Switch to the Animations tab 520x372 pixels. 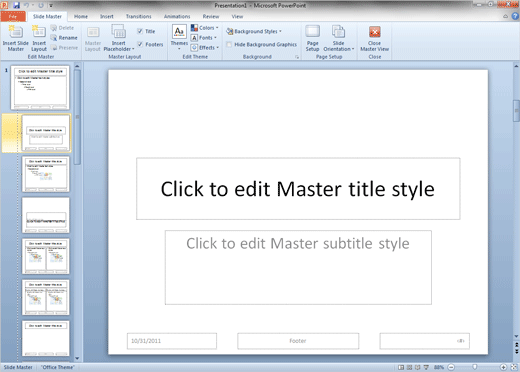coord(177,16)
